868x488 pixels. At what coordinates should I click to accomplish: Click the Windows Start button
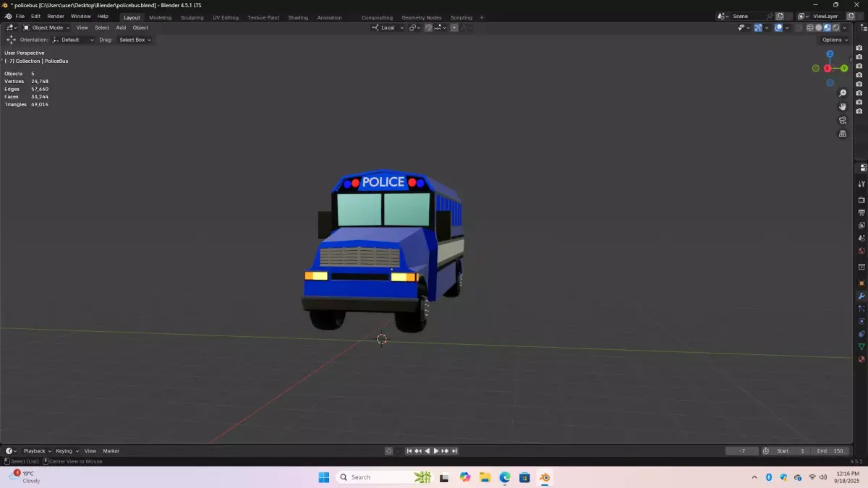click(323, 477)
